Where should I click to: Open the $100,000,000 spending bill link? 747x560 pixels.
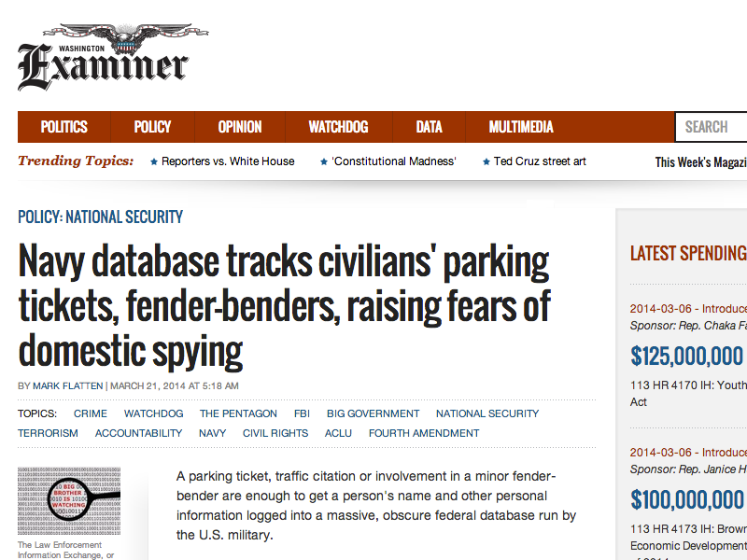tap(686, 499)
